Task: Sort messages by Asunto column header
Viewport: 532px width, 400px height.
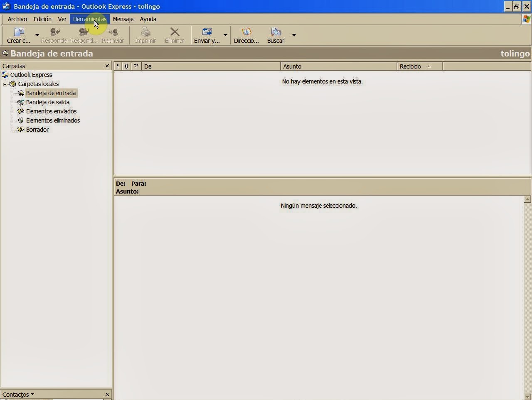Action: click(x=339, y=66)
